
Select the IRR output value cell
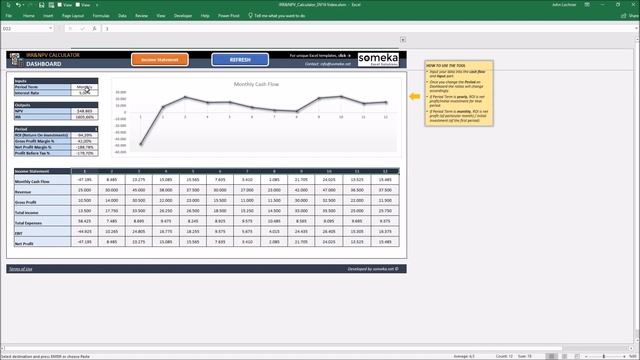pyautogui.click(x=84, y=117)
